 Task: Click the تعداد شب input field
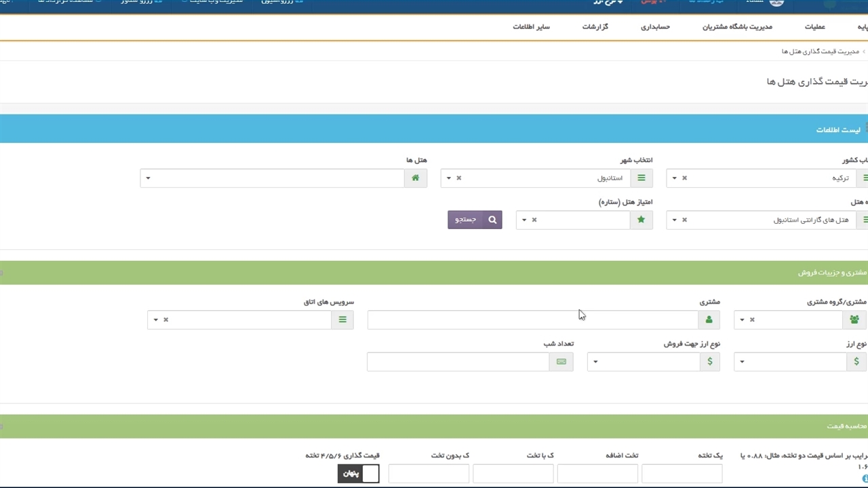pos(458,362)
